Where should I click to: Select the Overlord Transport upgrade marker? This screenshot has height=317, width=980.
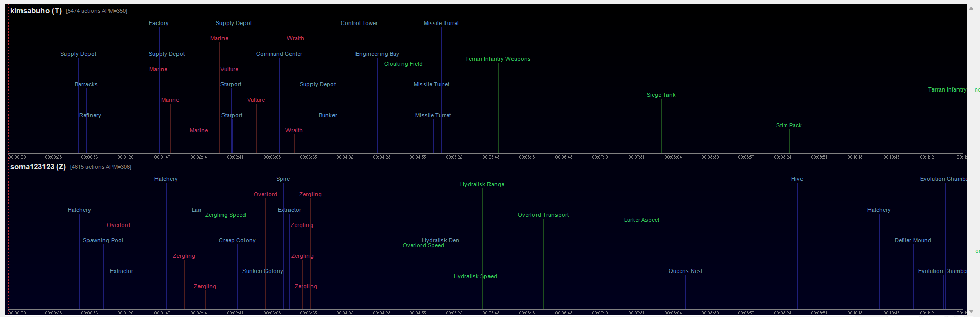point(543,215)
